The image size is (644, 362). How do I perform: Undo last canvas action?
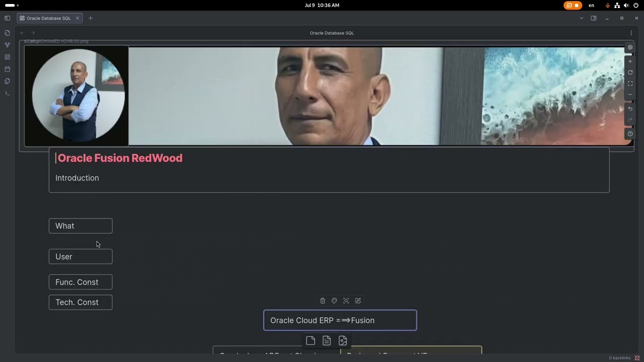click(x=630, y=109)
